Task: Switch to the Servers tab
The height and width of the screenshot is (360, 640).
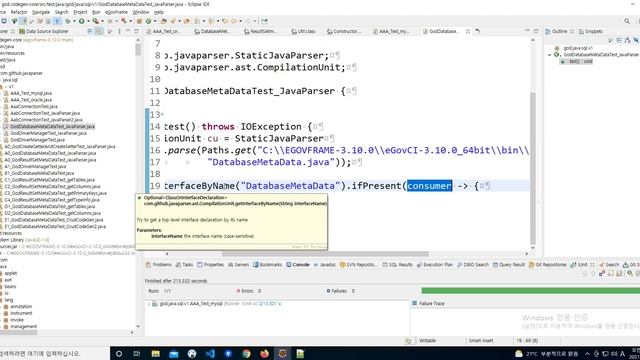Action: pos(238,265)
